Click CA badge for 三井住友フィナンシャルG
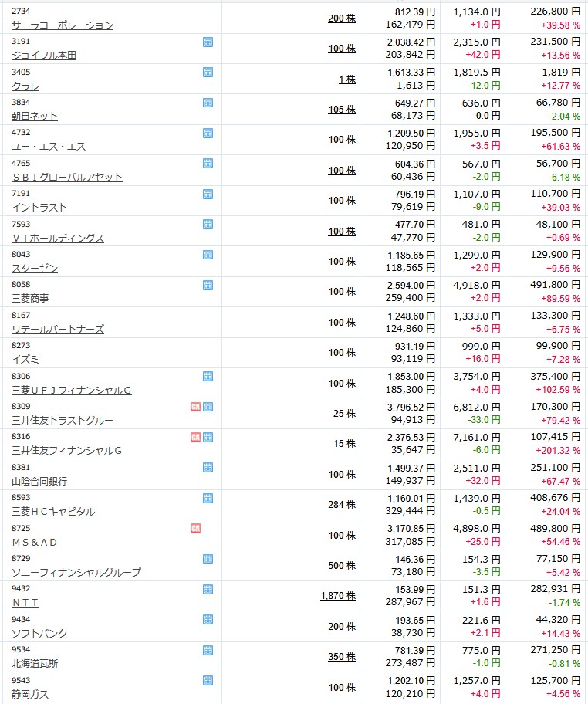 pyautogui.click(x=196, y=438)
